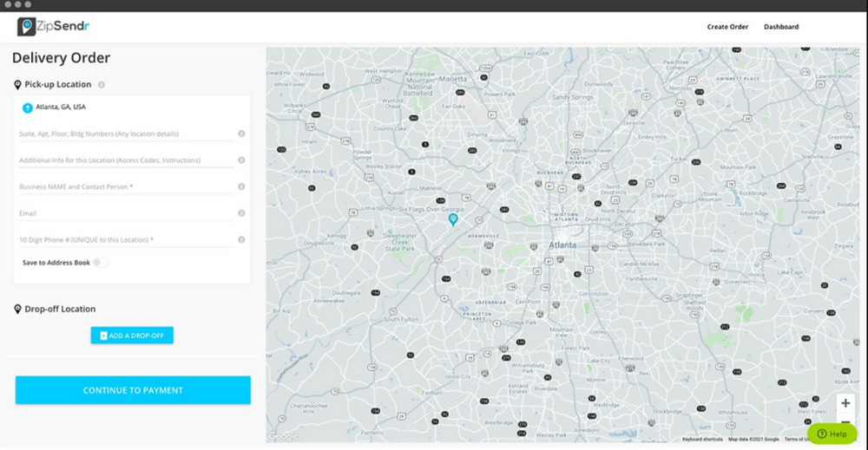
Task: Click the ADD A DROP-OFF button
Action: pos(132,335)
